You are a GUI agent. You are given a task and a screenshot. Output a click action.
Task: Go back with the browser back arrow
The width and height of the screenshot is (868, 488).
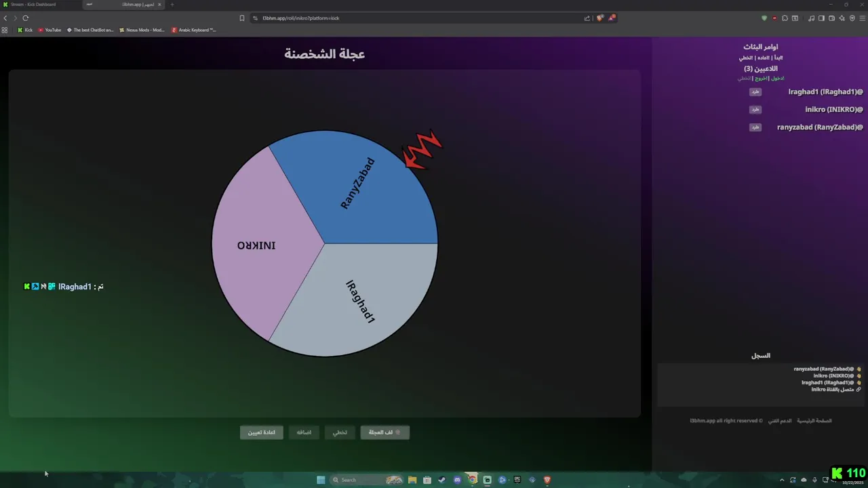(x=5, y=18)
